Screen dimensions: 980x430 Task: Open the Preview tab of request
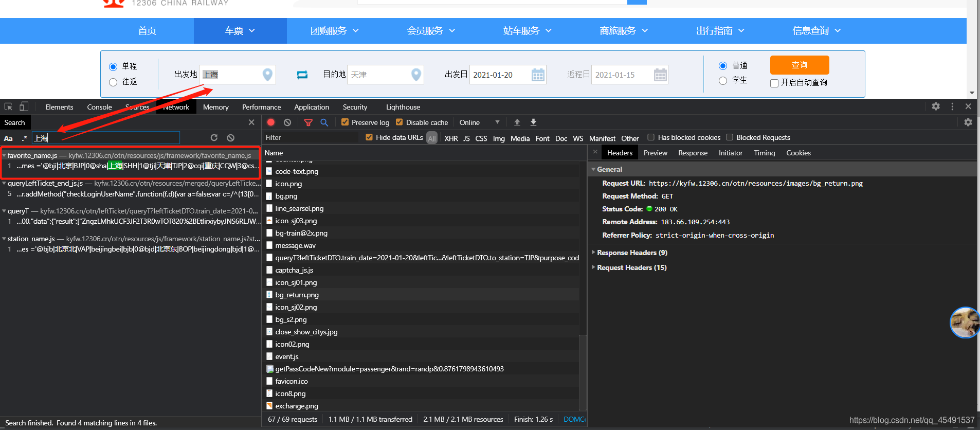(x=656, y=153)
